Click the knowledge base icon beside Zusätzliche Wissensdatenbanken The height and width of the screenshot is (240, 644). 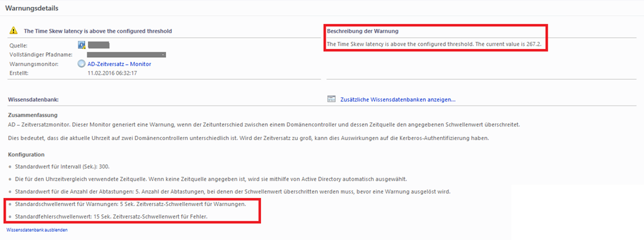331,99
